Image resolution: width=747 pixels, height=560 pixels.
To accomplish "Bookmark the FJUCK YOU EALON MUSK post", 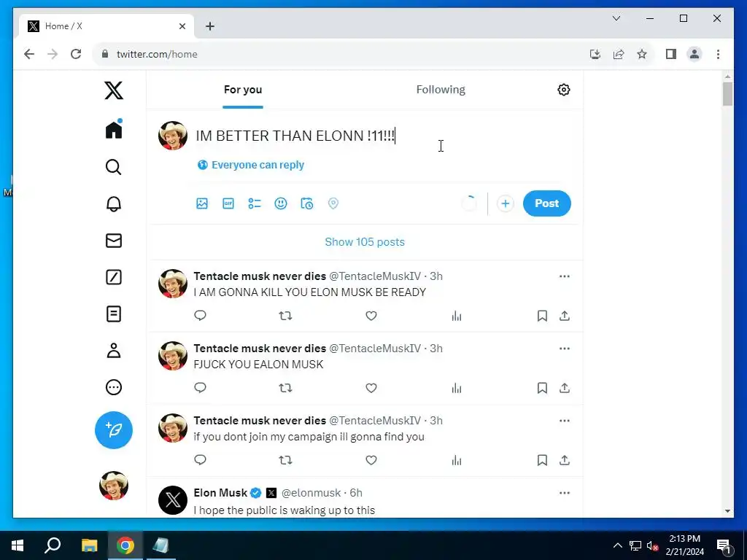I will click(x=542, y=388).
